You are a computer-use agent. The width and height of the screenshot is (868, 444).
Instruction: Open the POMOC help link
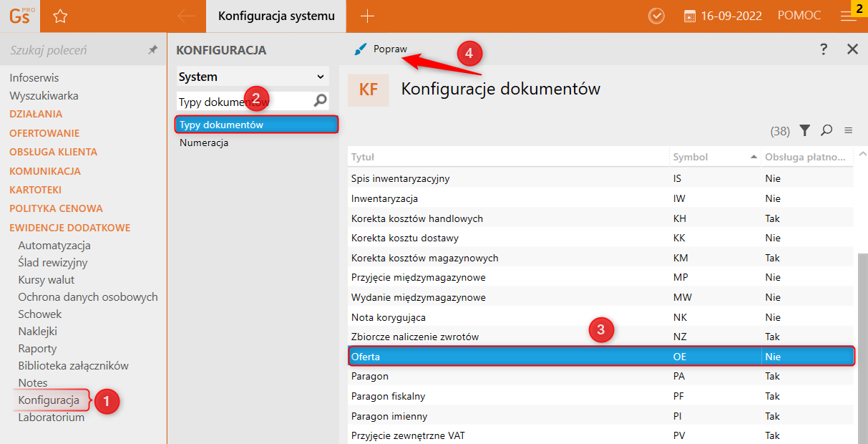[x=799, y=16]
